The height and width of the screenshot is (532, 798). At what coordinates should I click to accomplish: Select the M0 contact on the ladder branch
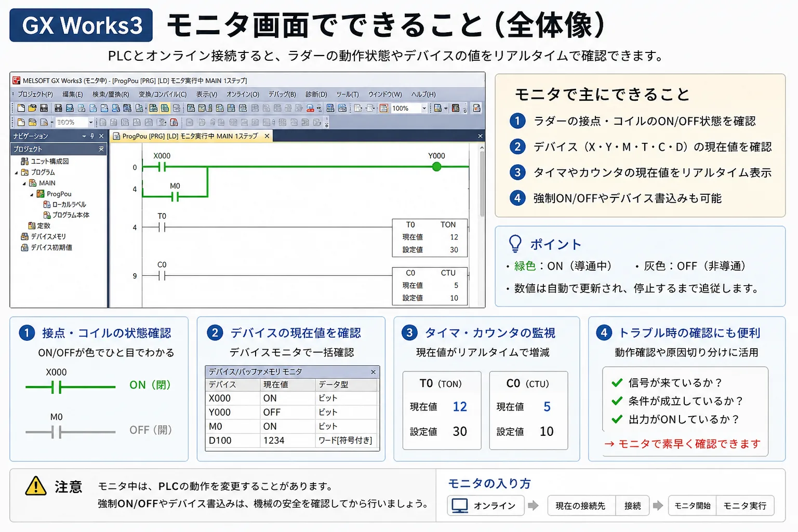click(175, 197)
